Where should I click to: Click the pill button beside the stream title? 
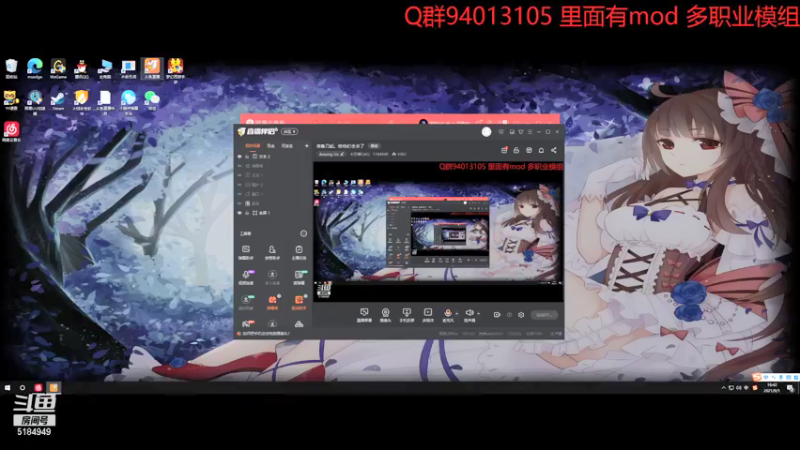pyautogui.click(x=374, y=146)
